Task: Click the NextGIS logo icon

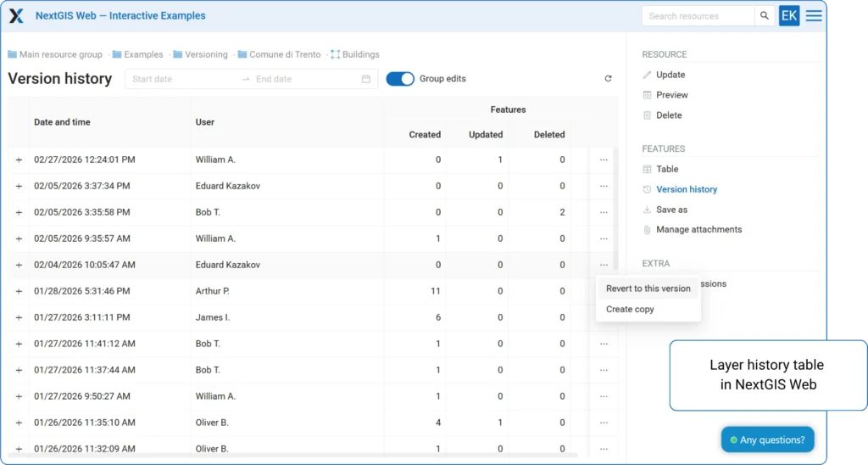Action: tap(16, 15)
